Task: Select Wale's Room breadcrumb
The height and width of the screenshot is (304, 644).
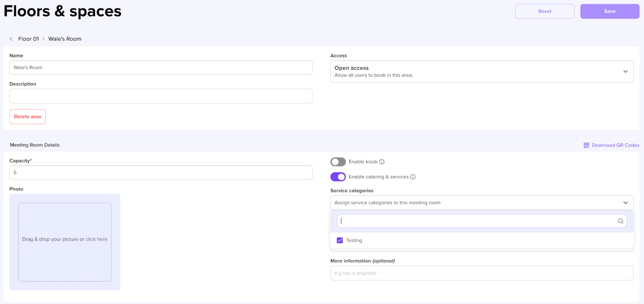Action: 65,39
